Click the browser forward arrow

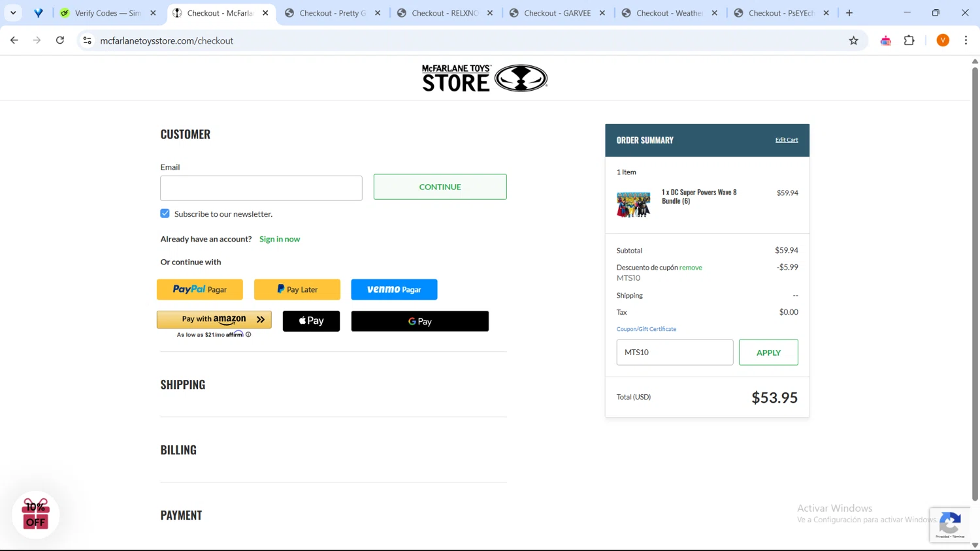pos(37,40)
